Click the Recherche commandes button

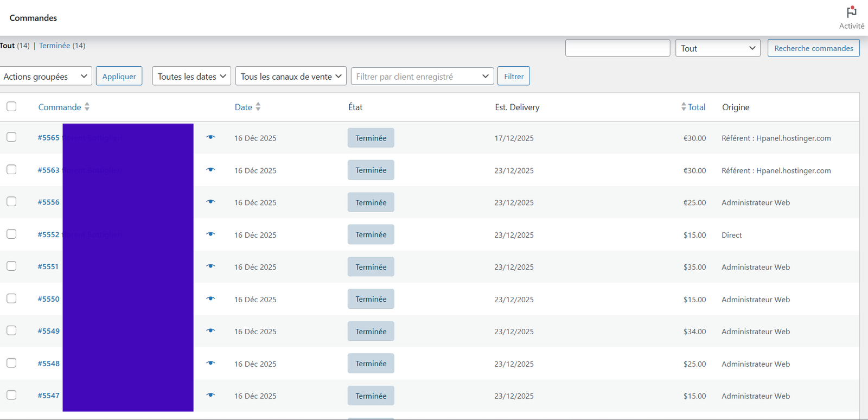tap(814, 48)
